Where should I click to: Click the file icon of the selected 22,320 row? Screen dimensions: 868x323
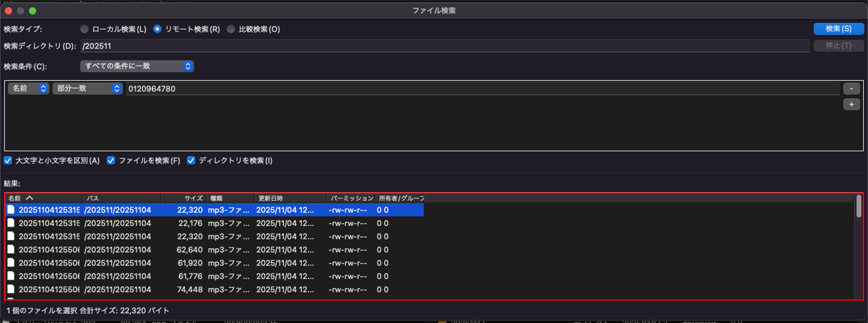tap(10, 210)
